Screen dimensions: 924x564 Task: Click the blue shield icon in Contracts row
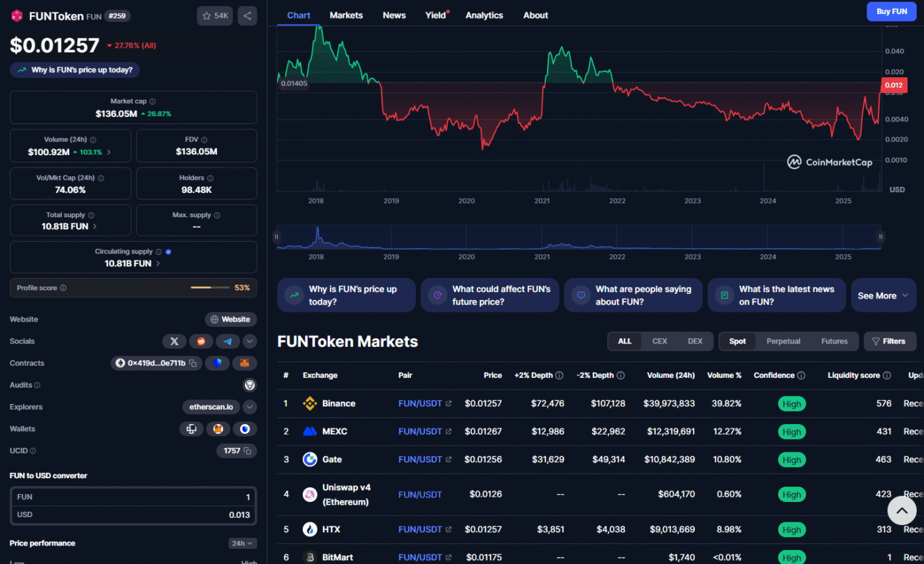pos(217,363)
